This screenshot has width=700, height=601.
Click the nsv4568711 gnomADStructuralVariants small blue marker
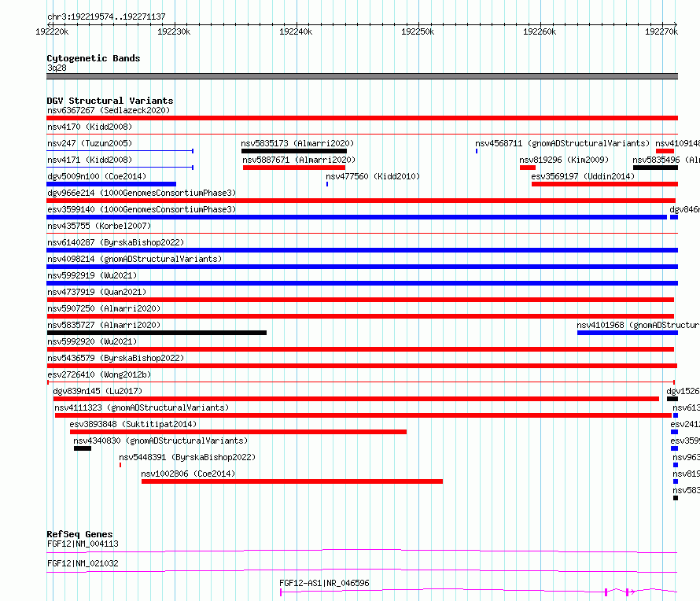(477, 151)
